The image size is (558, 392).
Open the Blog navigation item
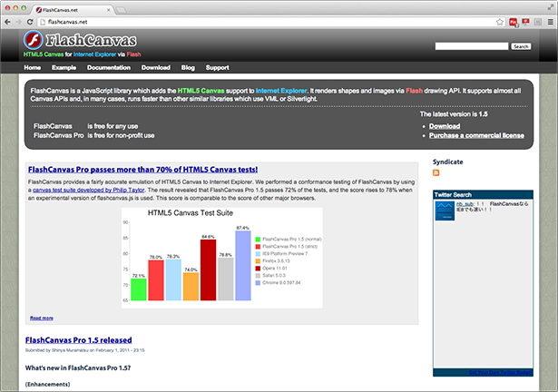click(x=188, y=68)
